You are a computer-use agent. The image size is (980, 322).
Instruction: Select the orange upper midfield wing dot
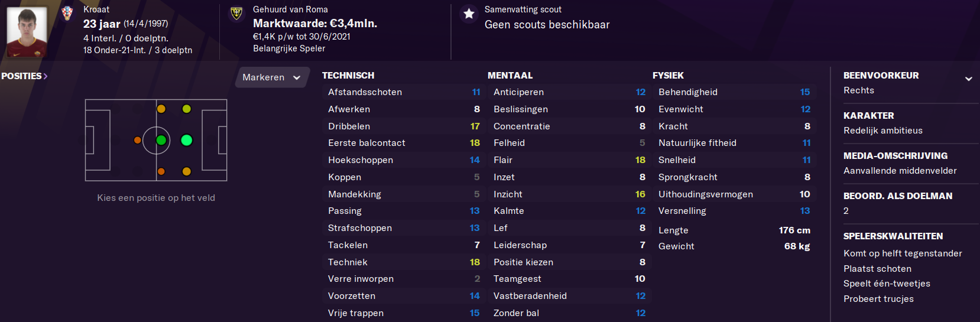click(x=161, y=109)
